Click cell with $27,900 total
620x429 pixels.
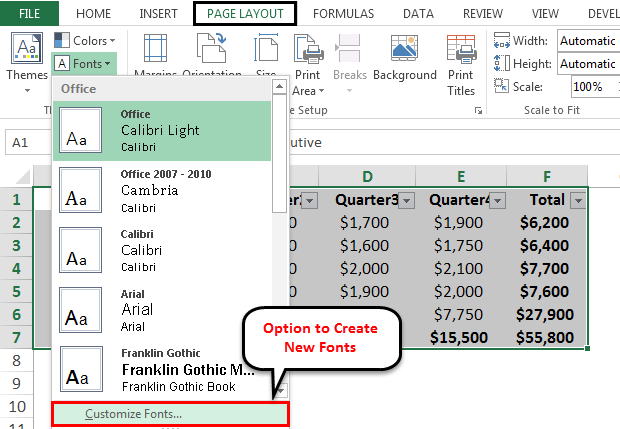coord(547,314)
